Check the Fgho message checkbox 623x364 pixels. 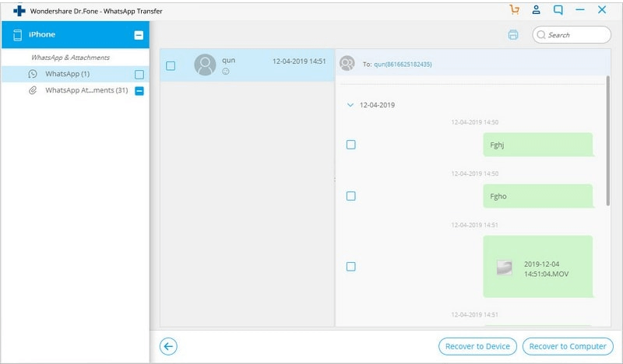[x=351, y=196]
